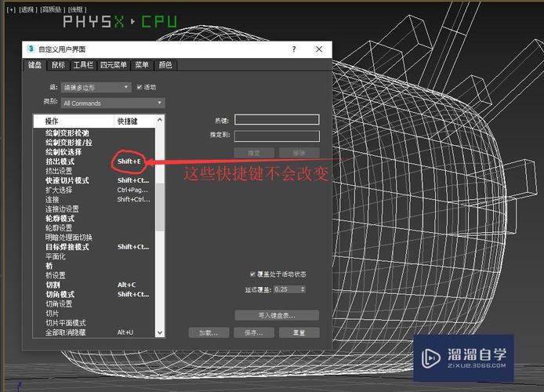Select the 切角设置 action row
The image size is (544, 392).
(94, 304)
